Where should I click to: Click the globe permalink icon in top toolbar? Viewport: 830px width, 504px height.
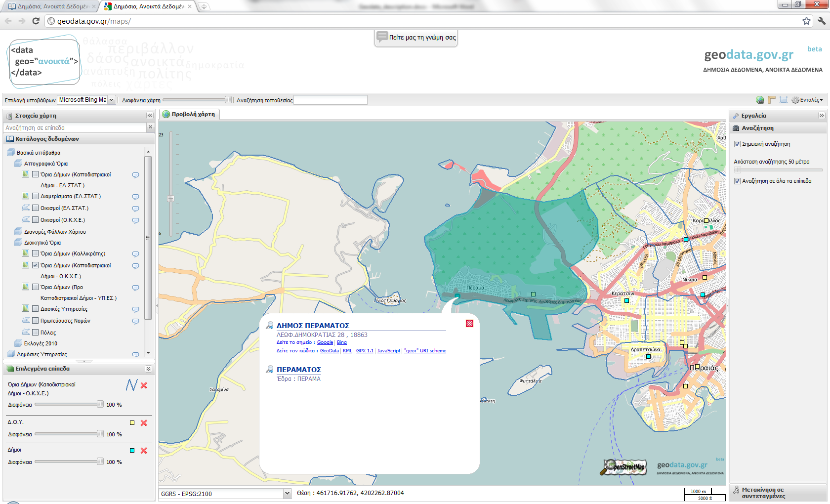760,100
